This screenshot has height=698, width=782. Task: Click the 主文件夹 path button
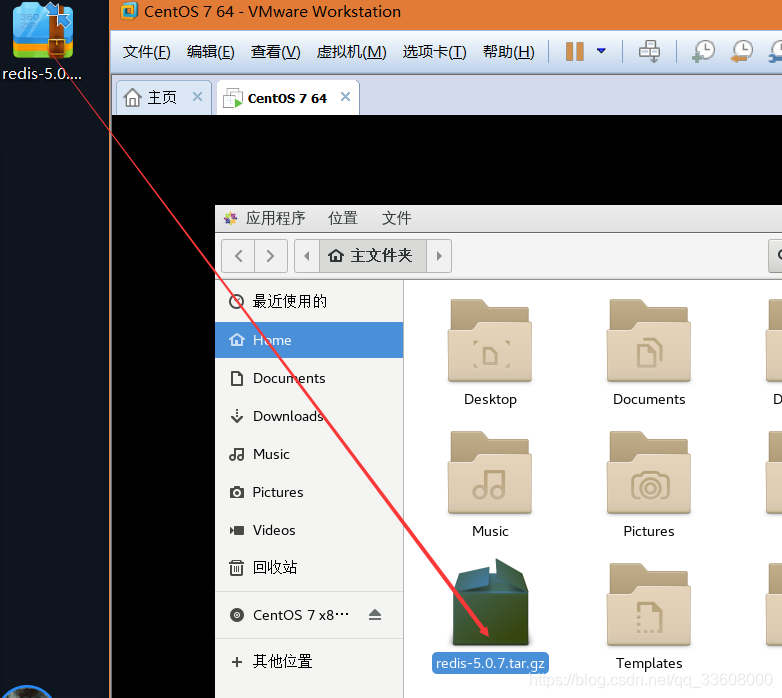(373, 256)
